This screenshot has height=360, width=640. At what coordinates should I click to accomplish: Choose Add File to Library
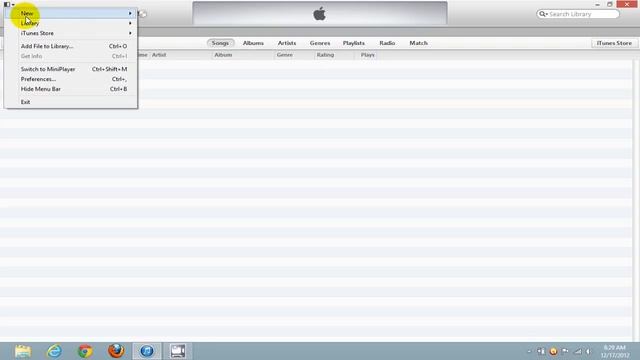(71, 46)
